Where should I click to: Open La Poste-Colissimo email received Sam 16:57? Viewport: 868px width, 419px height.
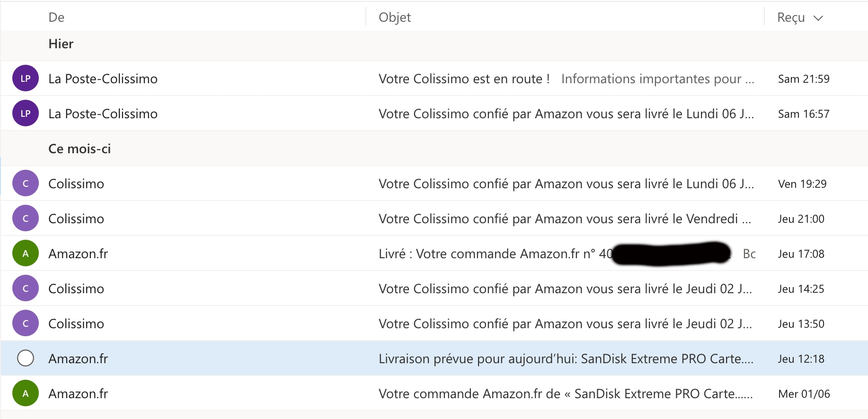pyautogui.click(x=566, y=114)
